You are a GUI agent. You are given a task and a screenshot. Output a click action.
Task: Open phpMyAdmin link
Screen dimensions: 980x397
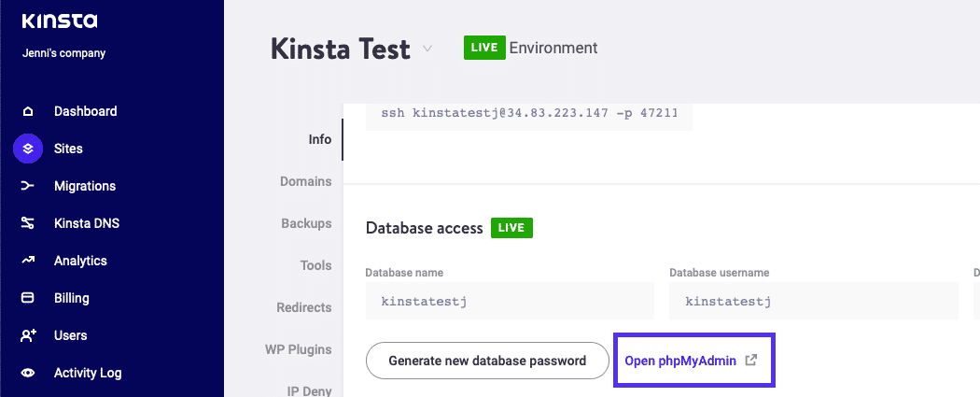pos(680,361)
